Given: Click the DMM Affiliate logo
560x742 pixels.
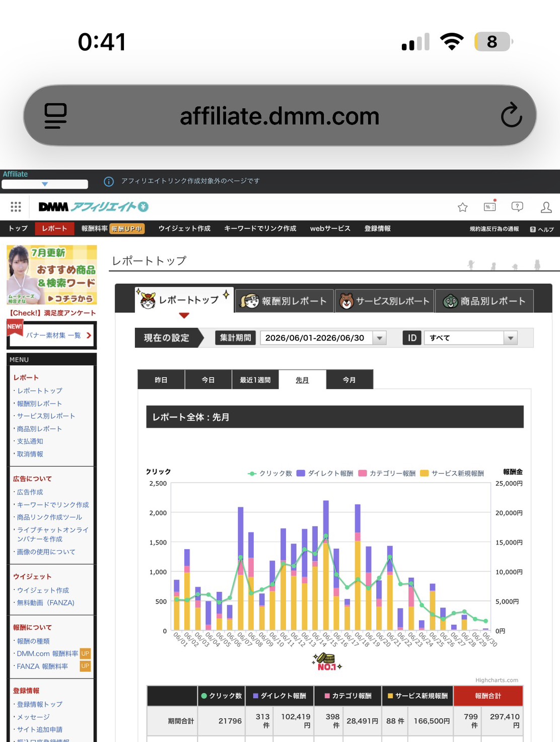Looking at the screenshot, I should click(x=93, y=207).
